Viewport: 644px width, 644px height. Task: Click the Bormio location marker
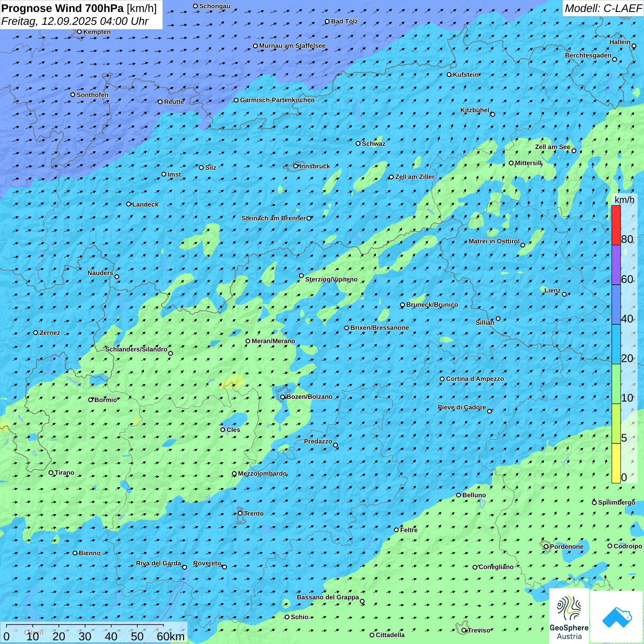tap(91, 400)
